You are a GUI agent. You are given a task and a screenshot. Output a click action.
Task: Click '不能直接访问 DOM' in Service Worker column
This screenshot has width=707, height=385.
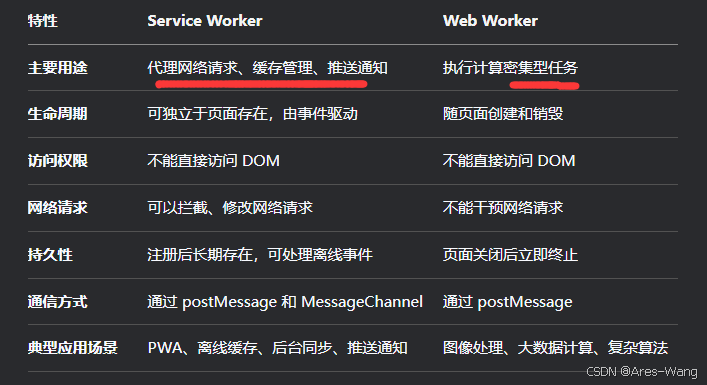coord(213,160)
